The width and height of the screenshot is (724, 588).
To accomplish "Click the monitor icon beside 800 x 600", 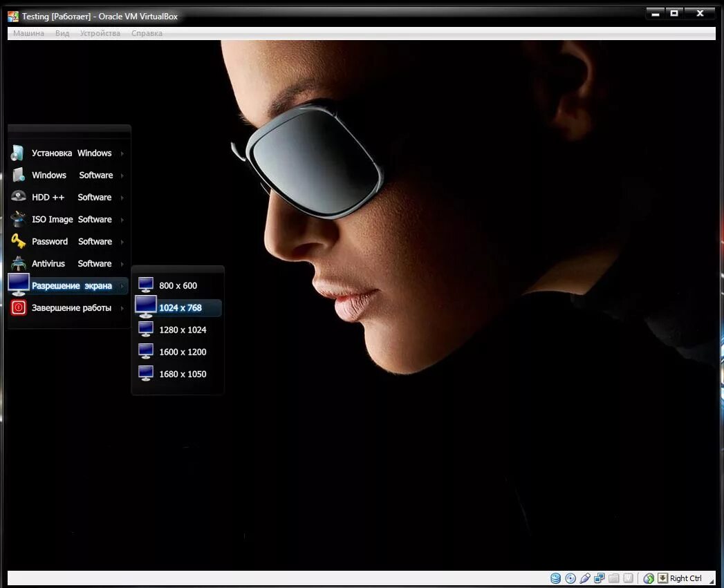I will click(x=146, y=285).
